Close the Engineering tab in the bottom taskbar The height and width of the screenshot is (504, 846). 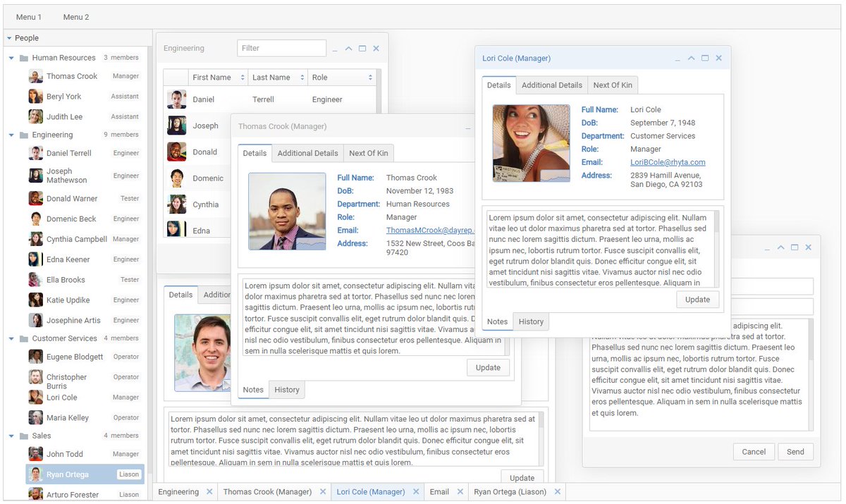click(x=209, y=492)
